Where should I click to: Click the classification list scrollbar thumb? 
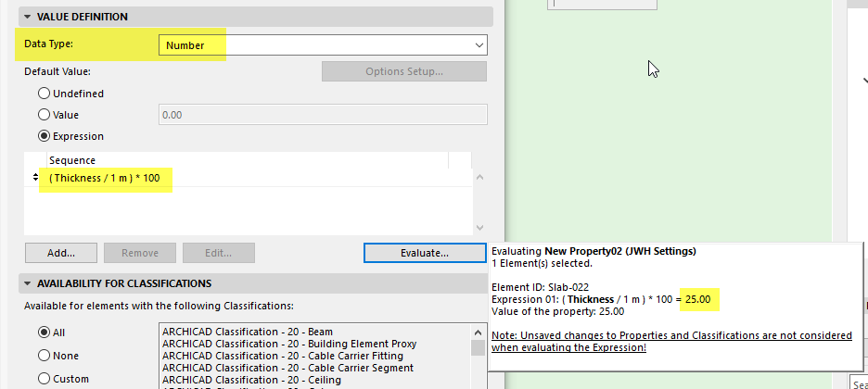coord(478,347)
